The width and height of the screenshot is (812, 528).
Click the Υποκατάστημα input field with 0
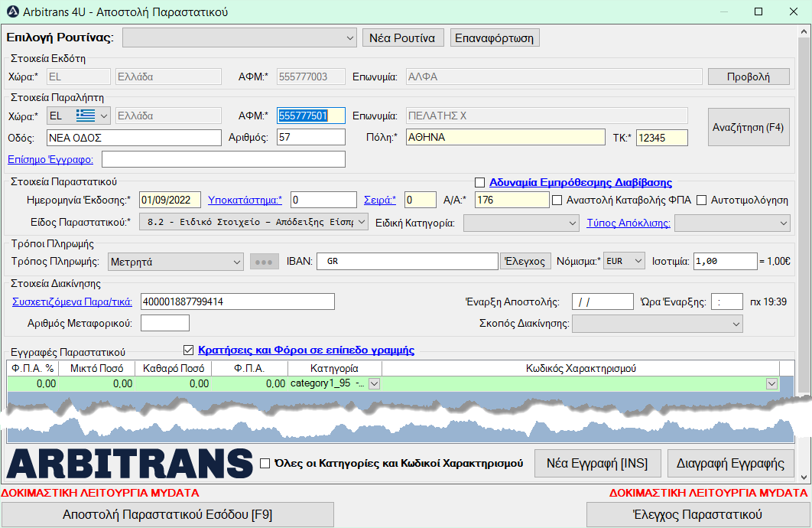tap(323, 200)
